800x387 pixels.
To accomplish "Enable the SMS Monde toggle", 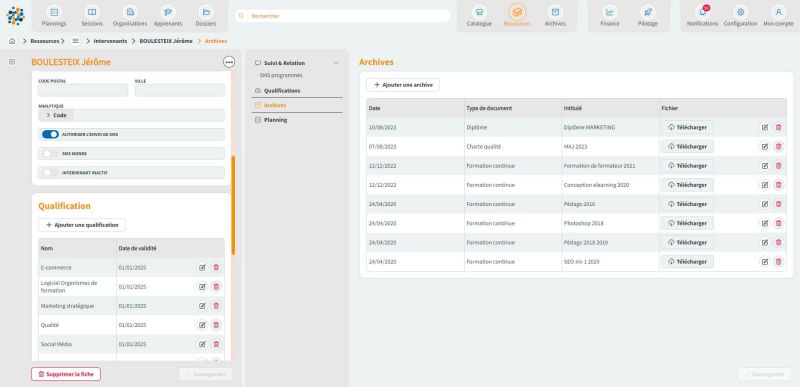I will (50, 153).
